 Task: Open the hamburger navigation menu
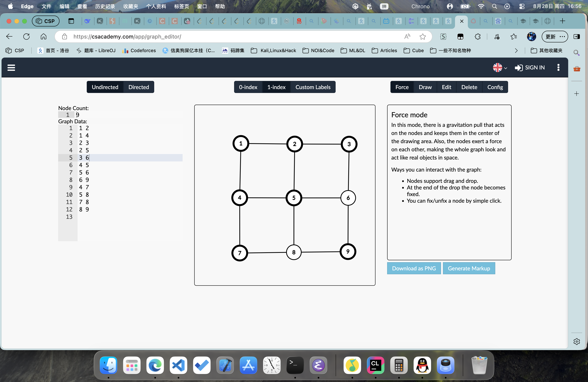pyautogui.click(x=11, y=67)
